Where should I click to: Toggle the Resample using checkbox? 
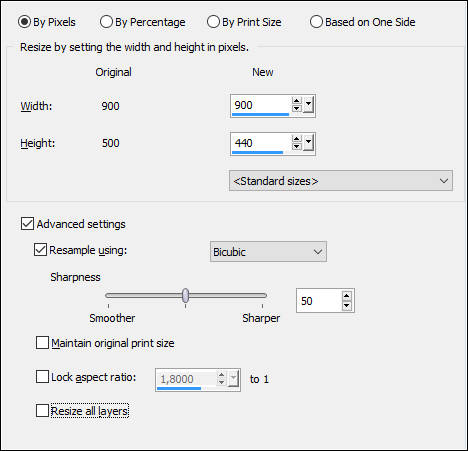tap(40, 250)
